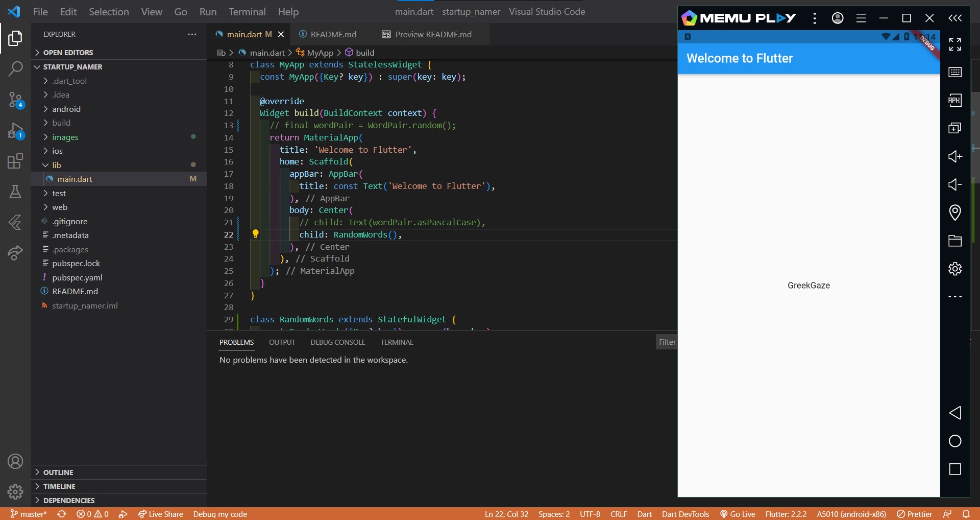Image resolution: width=980 pixels, height=520 pixels.
Task: Tap Android recents square button
Action: pos(955,469)
